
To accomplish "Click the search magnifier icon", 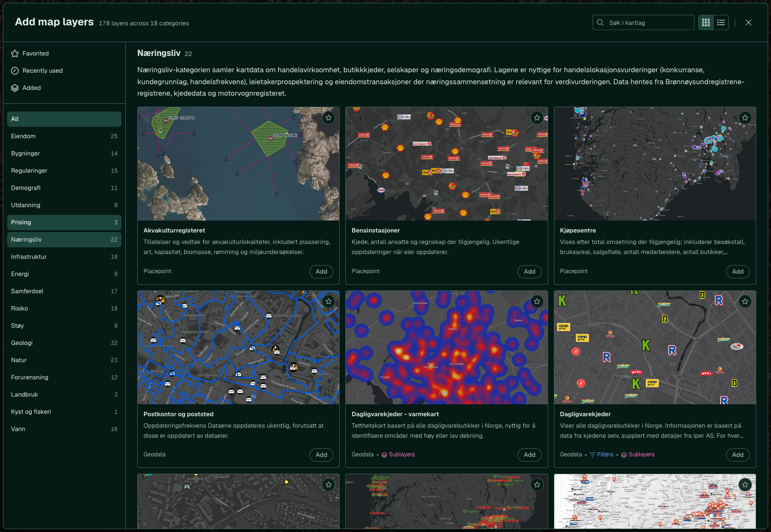I will (x=600, y=22).
